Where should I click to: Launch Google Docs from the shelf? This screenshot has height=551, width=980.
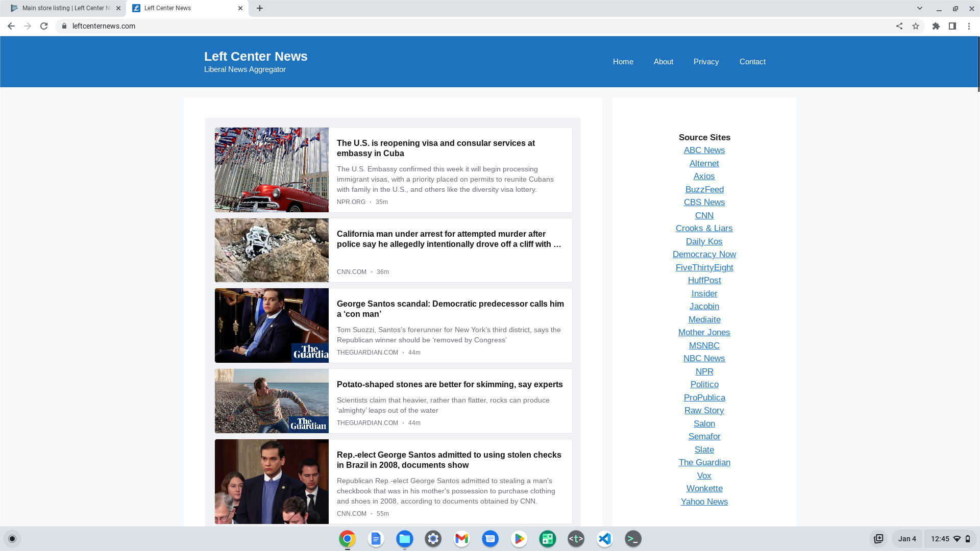(376, 539)
